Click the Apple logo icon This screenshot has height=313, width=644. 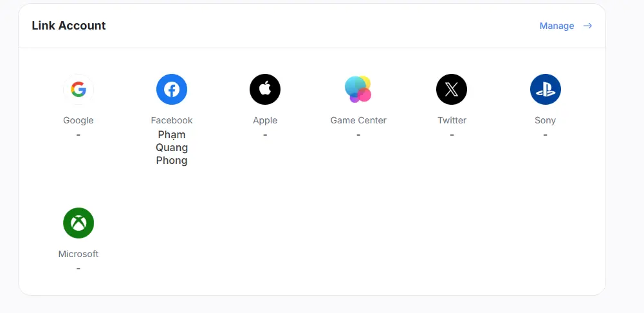(265, 89)
